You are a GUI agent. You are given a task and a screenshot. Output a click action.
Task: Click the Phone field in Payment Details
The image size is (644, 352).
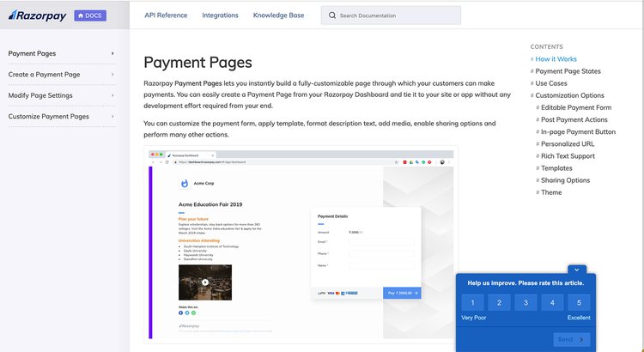(x=381, y=254)
